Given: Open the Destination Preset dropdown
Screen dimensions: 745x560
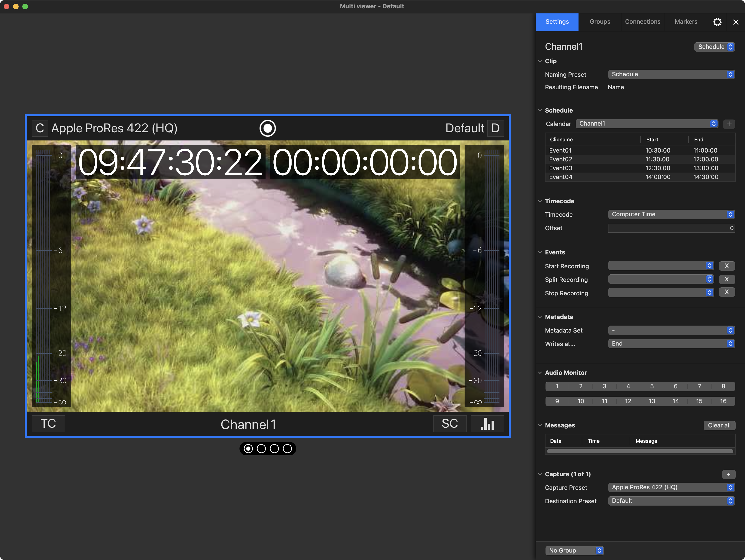Looking at the screenshot, I should tap(672, 501).
